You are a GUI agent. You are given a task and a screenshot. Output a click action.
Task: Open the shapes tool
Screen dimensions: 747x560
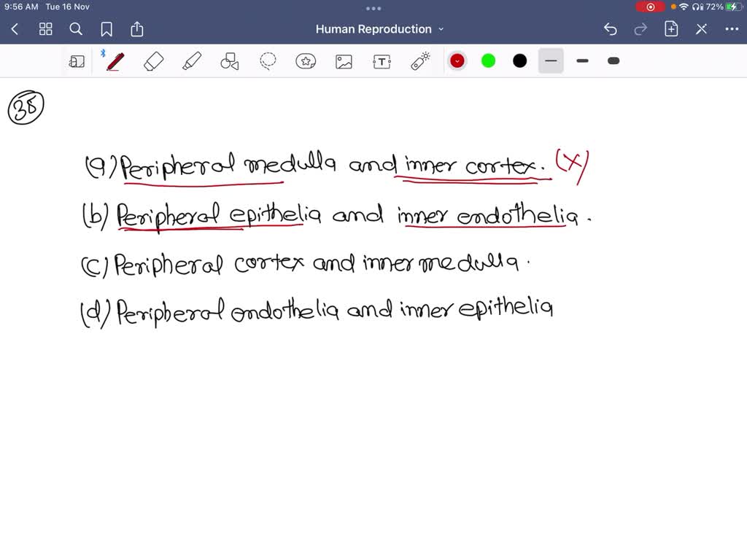229,61
